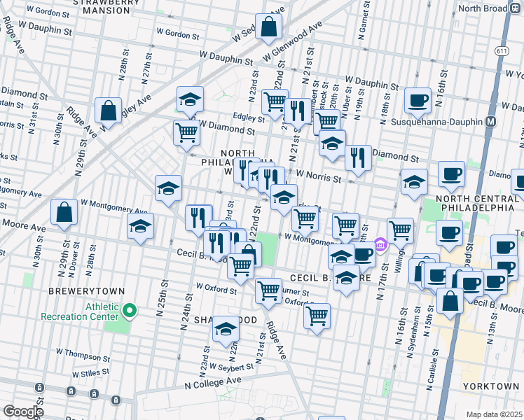The width and height of the screenshot is (524, 420).
Task: Click the shopping bag pin above the Moore Ave label
Action: [64, 213]
